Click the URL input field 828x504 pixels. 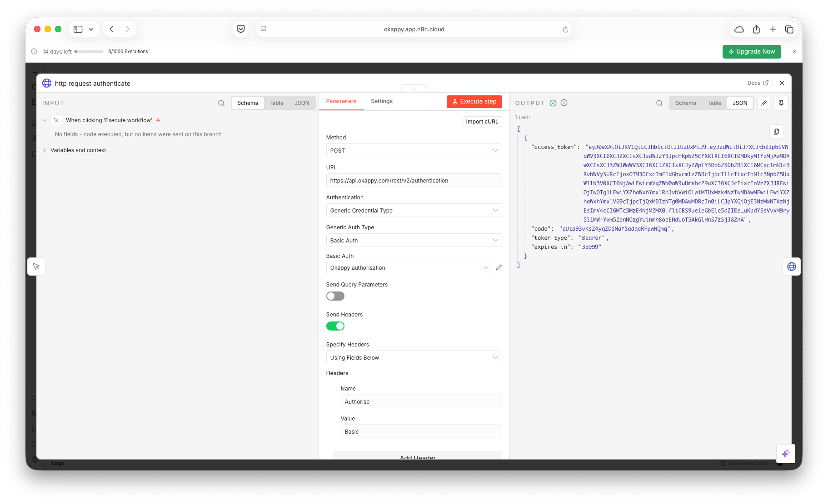(414, 180)
